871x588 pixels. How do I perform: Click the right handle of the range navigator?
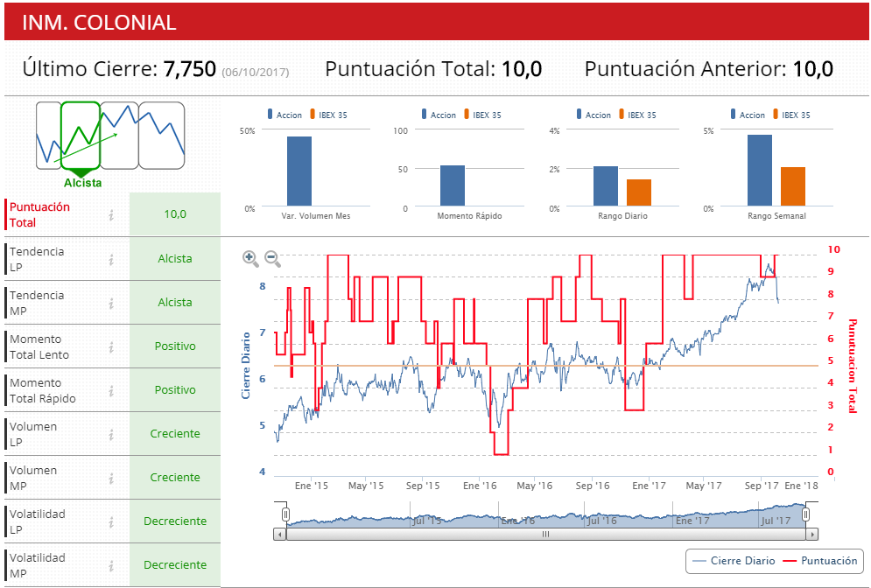[x=805, y=514]
